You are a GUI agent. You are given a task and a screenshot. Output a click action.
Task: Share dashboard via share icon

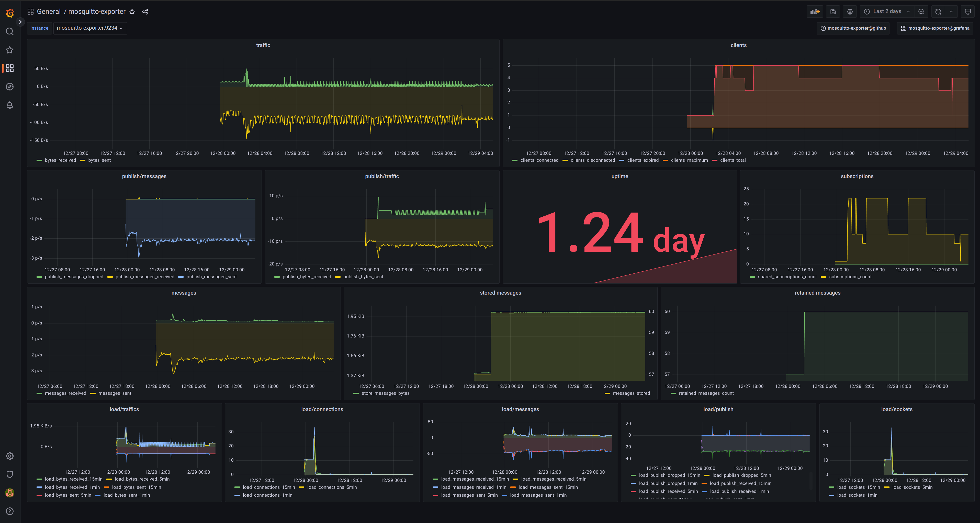tap(145, 11)
